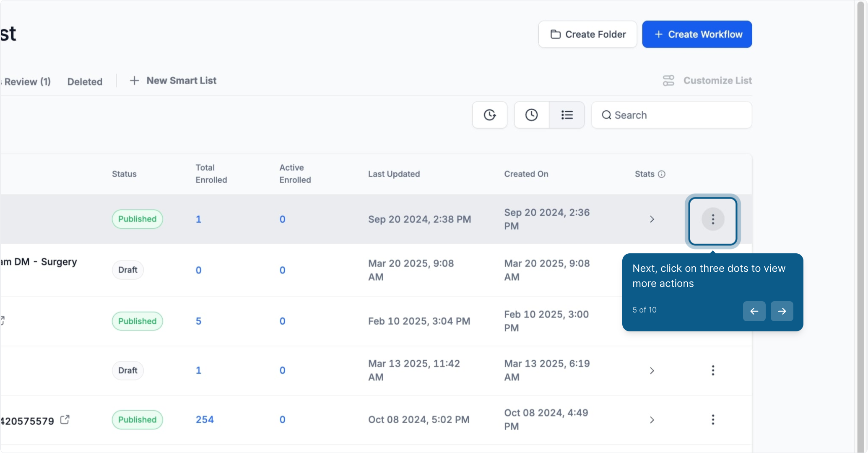Click Total Enrolled value 5
Image resolution: width=868 pixels, height=453 pixels.
click(198, 321)
